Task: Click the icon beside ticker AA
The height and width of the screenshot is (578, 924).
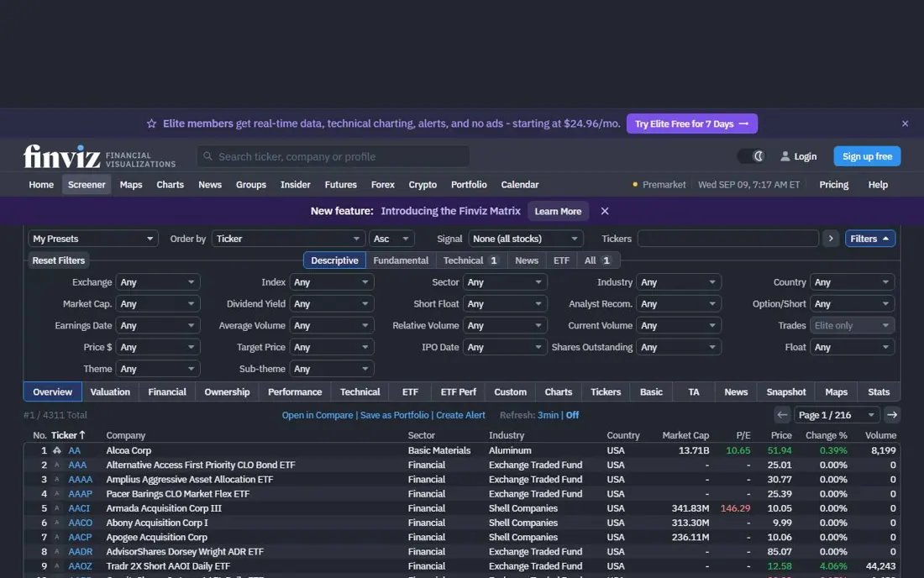Action: [56, 450]
